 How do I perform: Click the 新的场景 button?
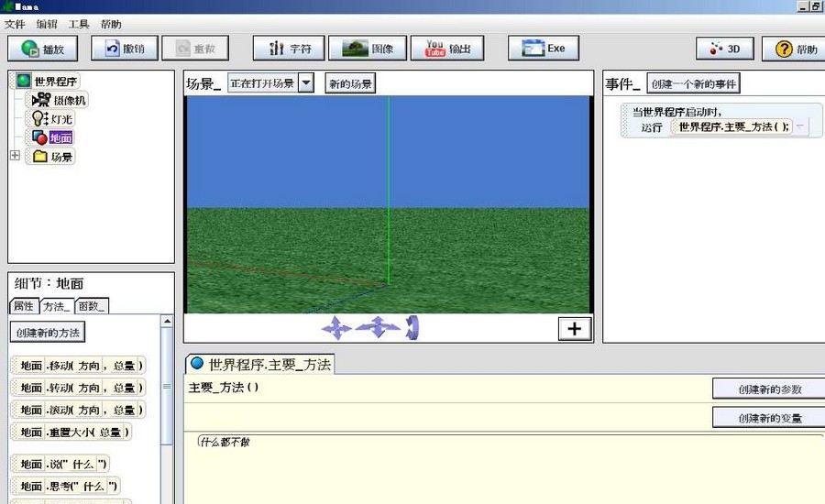(x=350, y=83)
